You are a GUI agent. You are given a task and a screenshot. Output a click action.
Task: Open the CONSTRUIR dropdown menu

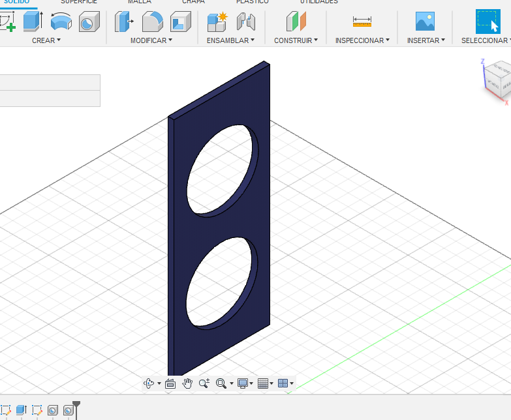(x=296, y=40)
